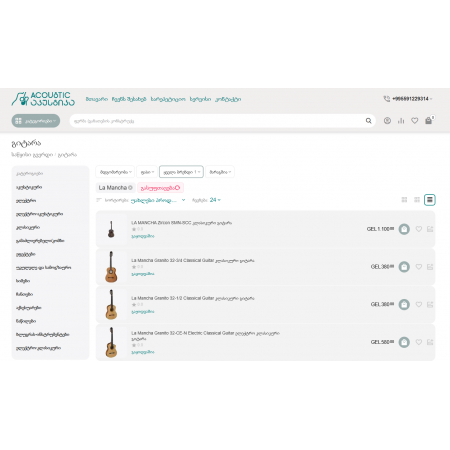Add Granito 32-3/4 guitar to wishlist

(x=419, y=267)
